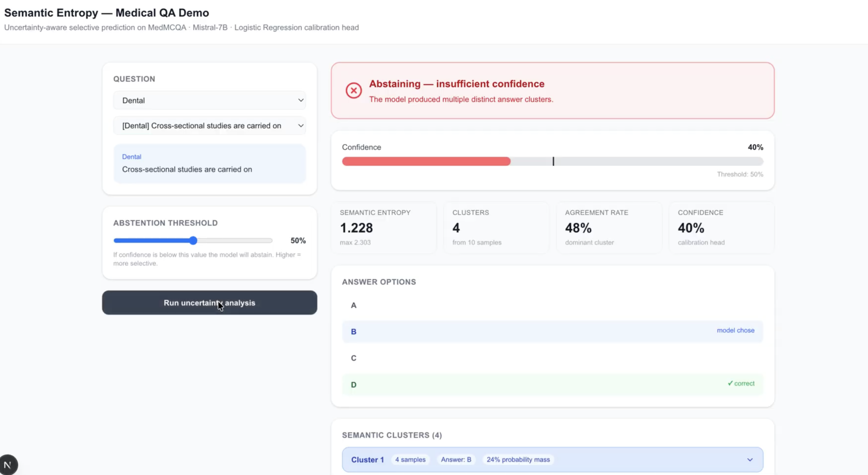The image size is (868, 475).
Task: Click the 40% label above confidence bar
Action: 756,147
